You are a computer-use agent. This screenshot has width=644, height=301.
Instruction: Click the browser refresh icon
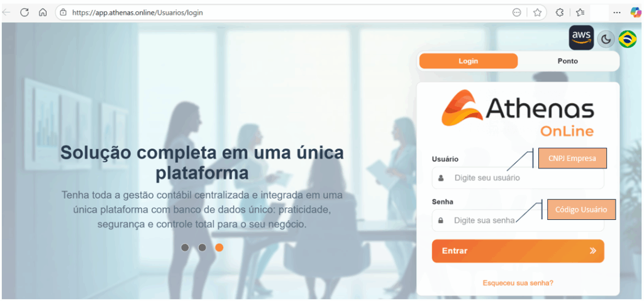click(25, 13)
